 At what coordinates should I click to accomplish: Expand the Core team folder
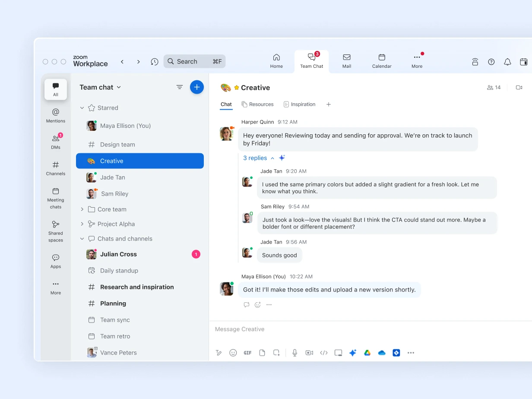(82, 209)
